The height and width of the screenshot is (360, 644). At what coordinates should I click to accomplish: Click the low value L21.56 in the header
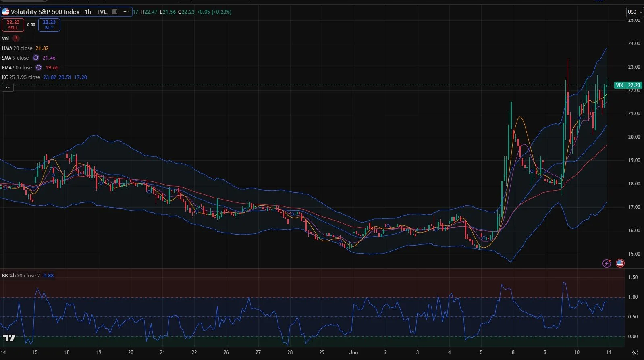tap(168, 12)
